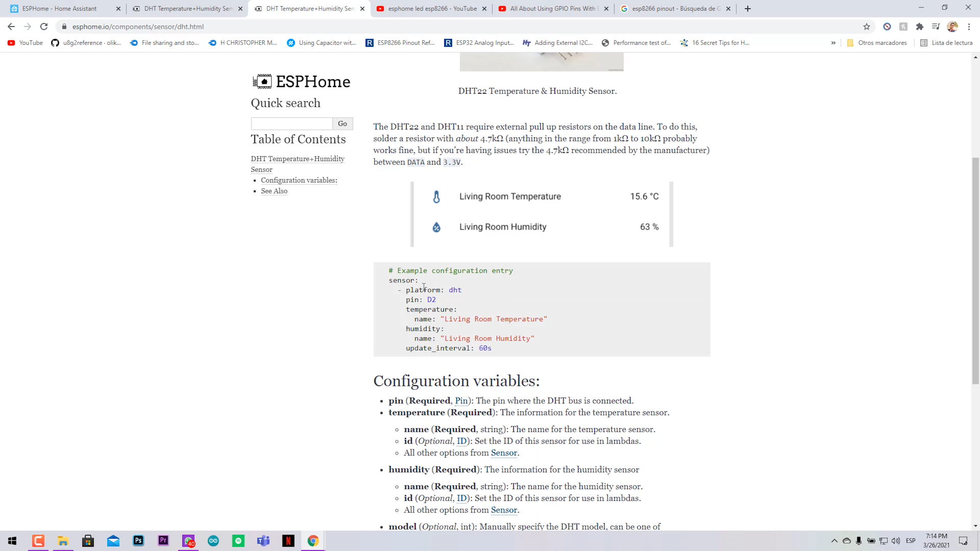Jump to Configuration variables contents link
This screenshot has height=551, width=980.
[299, 180]
